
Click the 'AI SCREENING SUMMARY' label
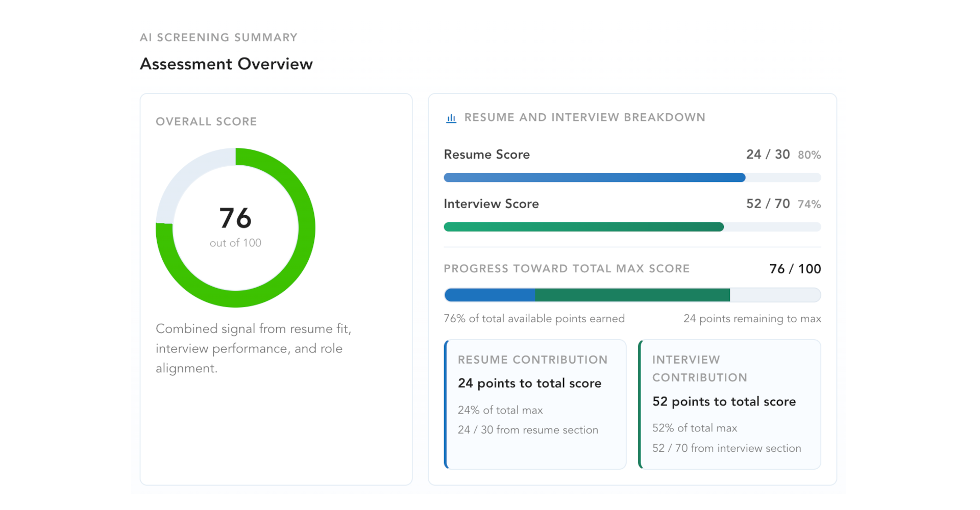[x=218, y=38]
